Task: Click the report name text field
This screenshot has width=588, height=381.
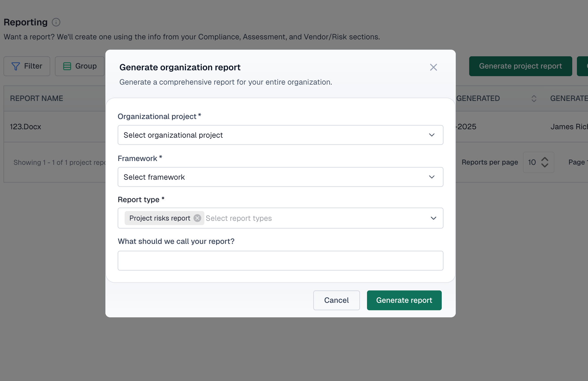Action: point(280,260)
